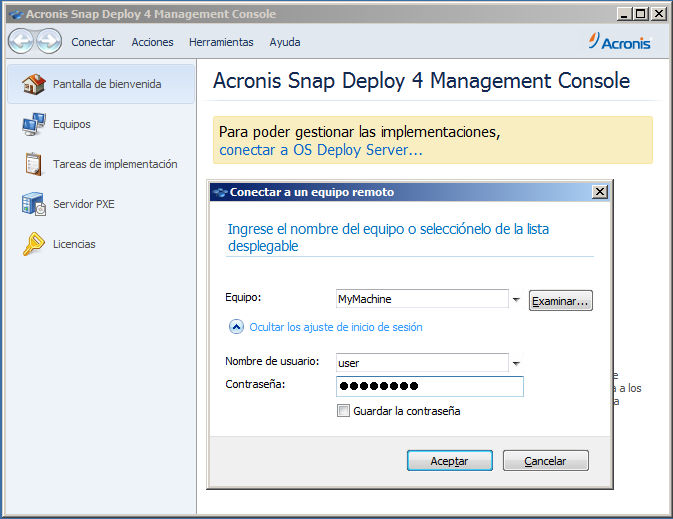This screenshot has width=673, height=519.
Task: Click the Contraseña password field
Action: pos(429,387)
